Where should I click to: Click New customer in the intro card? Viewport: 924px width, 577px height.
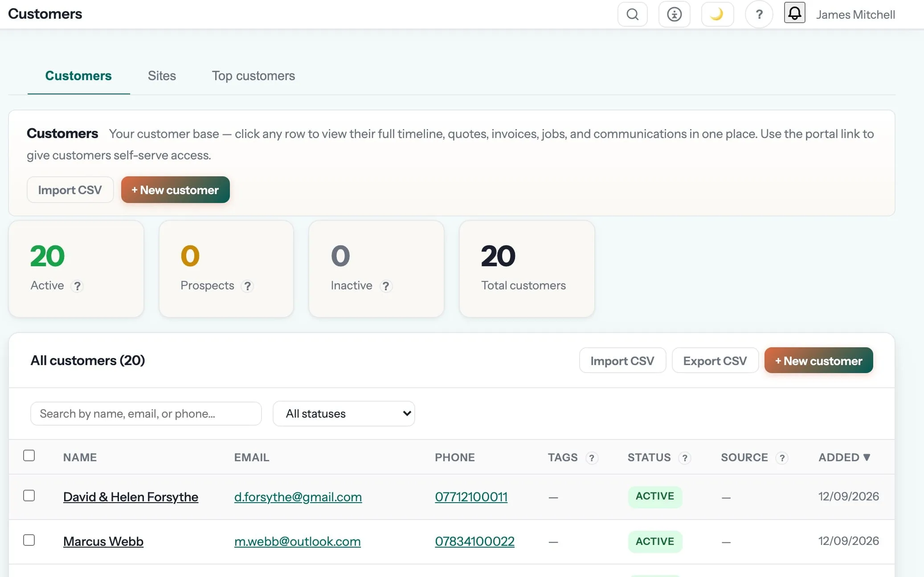click(175, 190)
